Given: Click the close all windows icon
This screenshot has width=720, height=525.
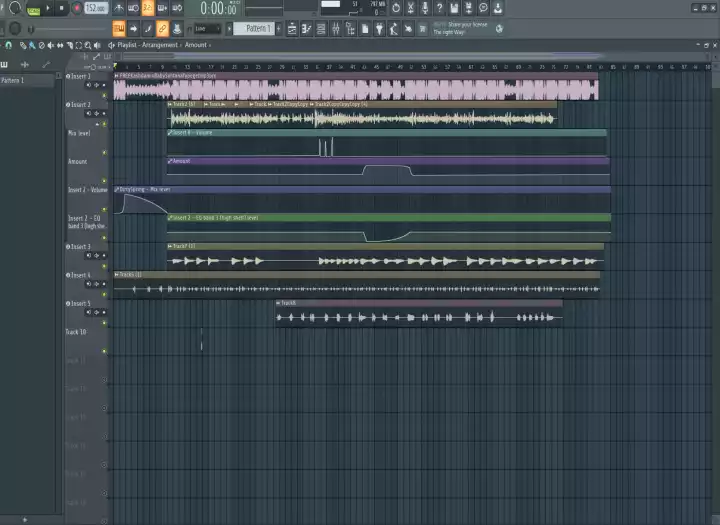Looking at the screenshot, I should 408,29.
